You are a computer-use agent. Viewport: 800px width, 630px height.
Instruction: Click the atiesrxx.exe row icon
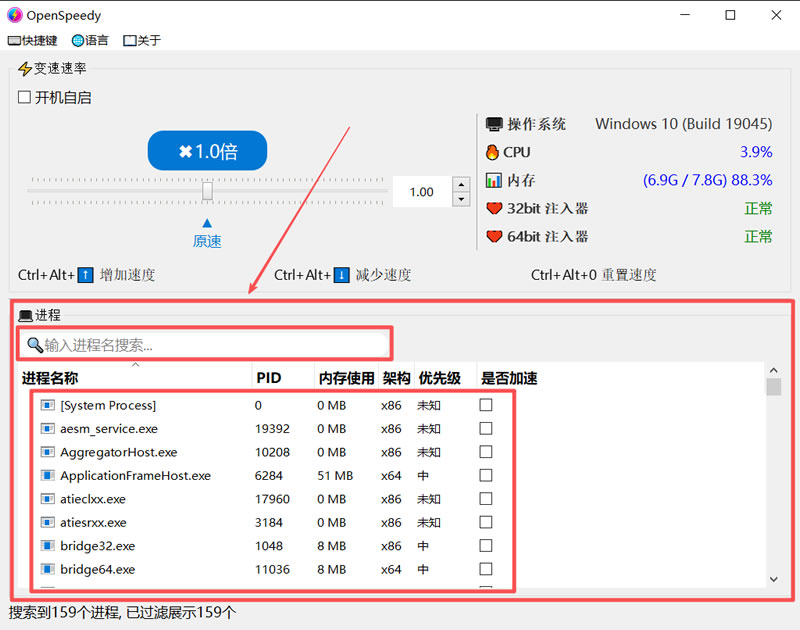pos(47,522)
